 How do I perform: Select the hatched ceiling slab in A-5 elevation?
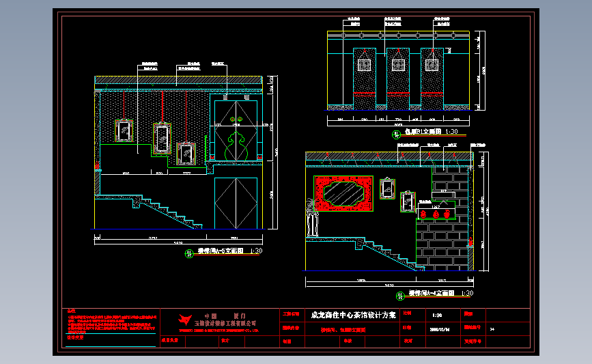[x=178, y=80]
